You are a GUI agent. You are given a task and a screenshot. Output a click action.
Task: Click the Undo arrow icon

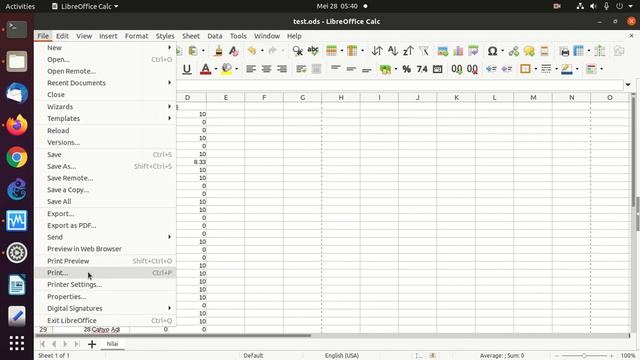(x=252, y=51)
